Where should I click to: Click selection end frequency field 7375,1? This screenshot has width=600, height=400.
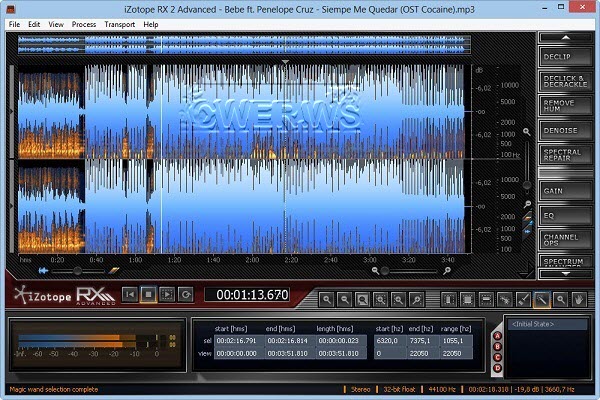click(422, 341)
